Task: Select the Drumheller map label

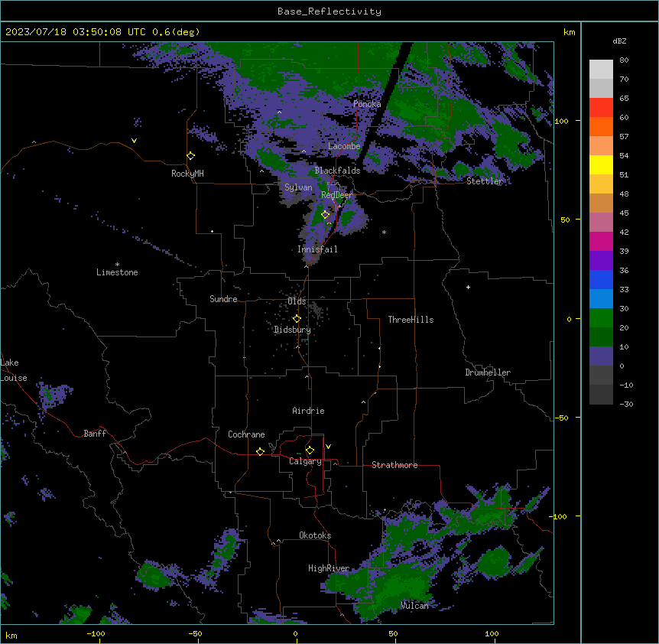Action: [x=488, y=372]
